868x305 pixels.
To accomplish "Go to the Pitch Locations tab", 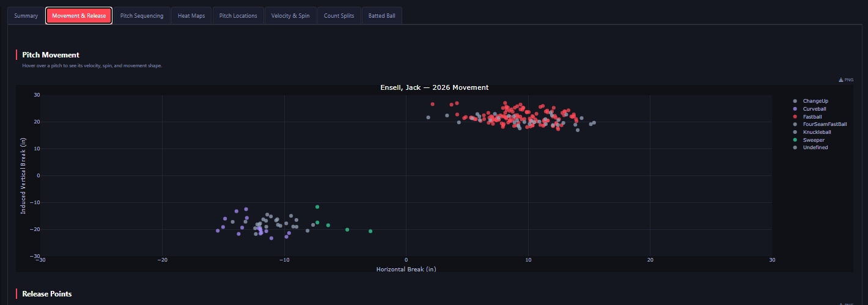I will click(238, 16).
